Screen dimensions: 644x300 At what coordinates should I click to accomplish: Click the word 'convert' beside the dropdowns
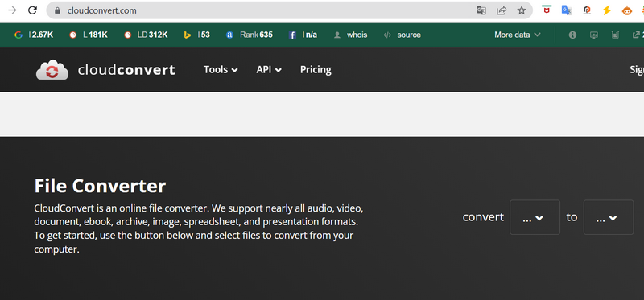[x=483, y=217]
